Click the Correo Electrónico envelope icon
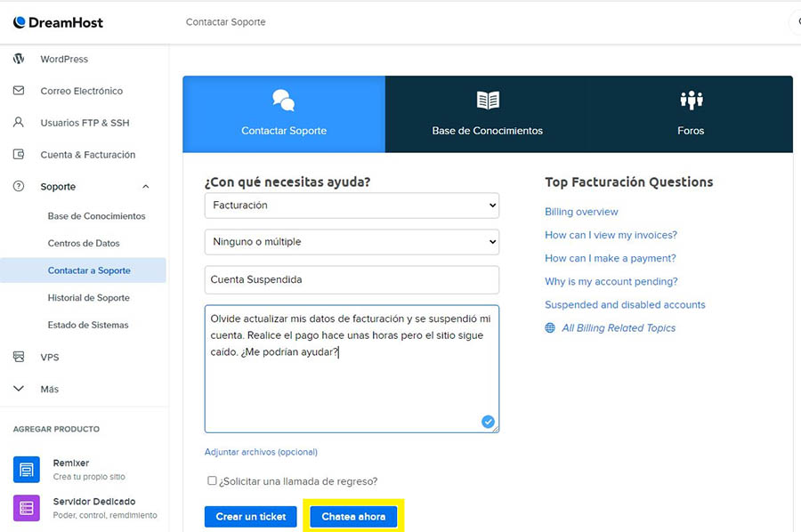 point(19,91)
